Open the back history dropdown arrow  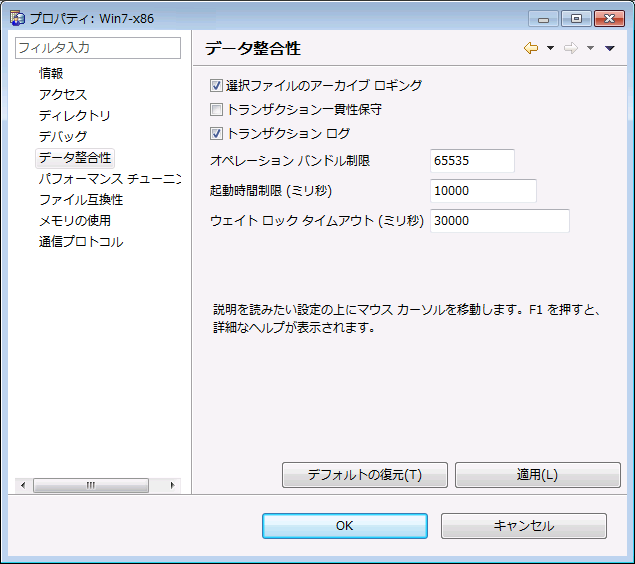pos(550,49)
